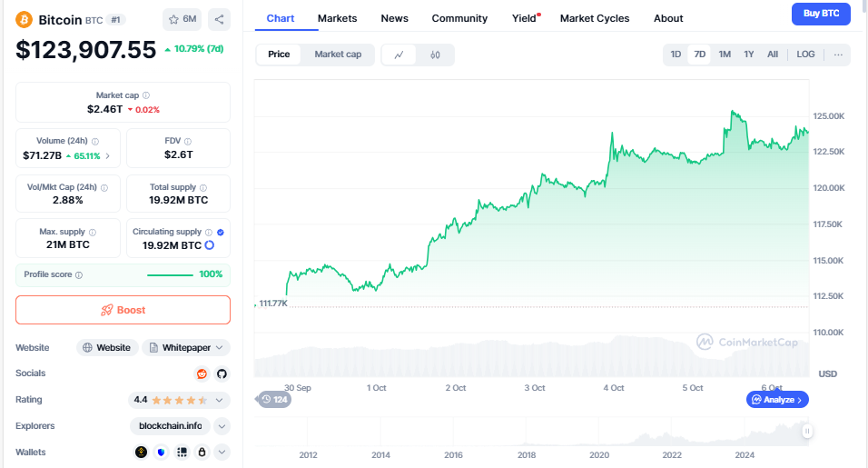Viewport: 868px width, 468px height.
Task: Click the Buy BTC button
Action: point(821,14)
